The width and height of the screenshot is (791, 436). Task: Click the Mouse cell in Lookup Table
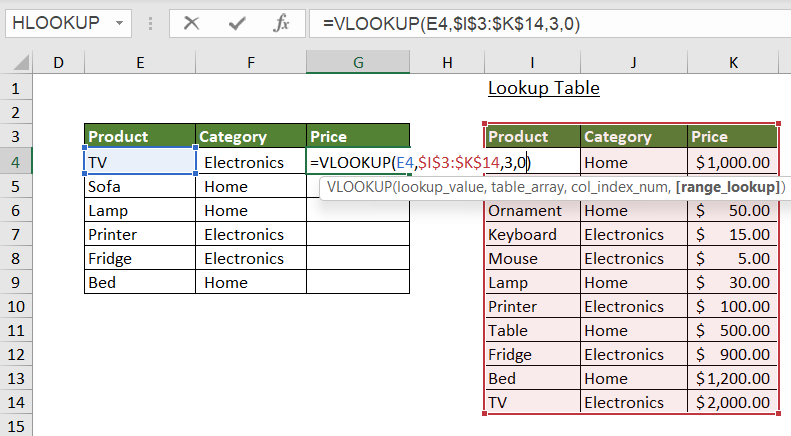click(x=532, y=258)
